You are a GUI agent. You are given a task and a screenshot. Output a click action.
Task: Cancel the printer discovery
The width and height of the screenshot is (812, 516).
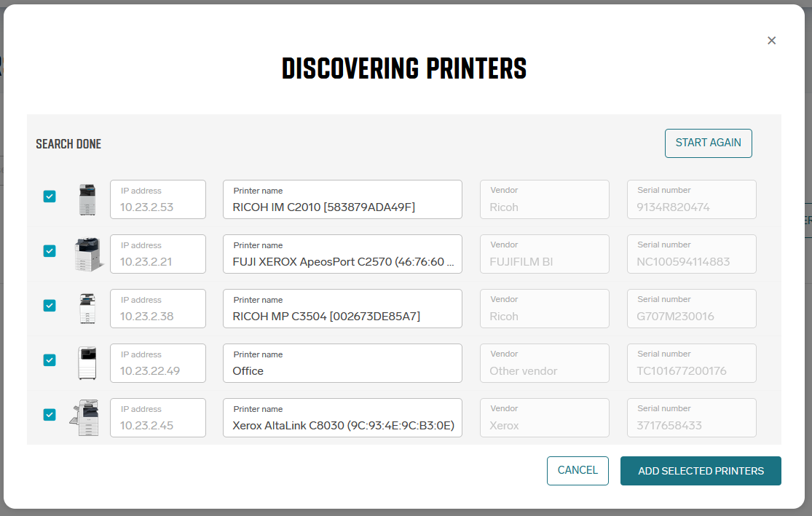[x=578, y=471]
